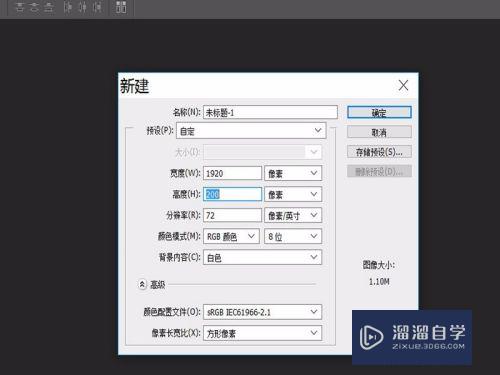The width and height of the screenshot is (500, 375).
Task: Open the height unit dropdown 像素
Action: 293,194
